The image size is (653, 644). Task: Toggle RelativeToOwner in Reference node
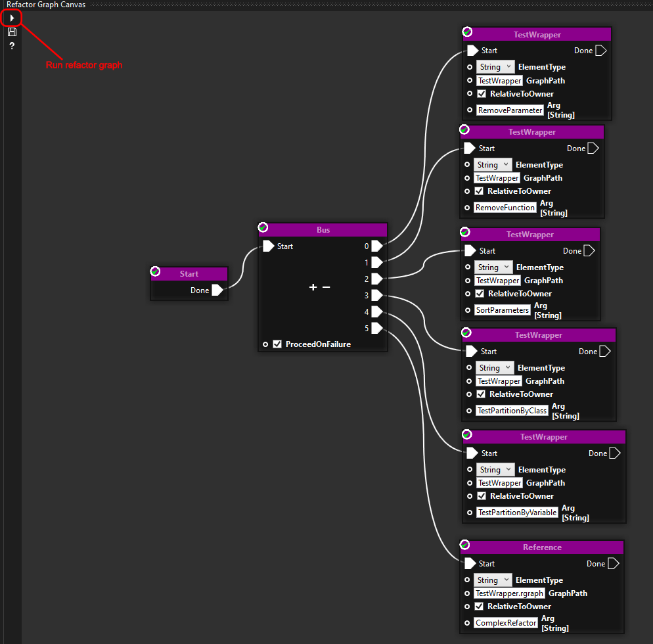[480, 607]
